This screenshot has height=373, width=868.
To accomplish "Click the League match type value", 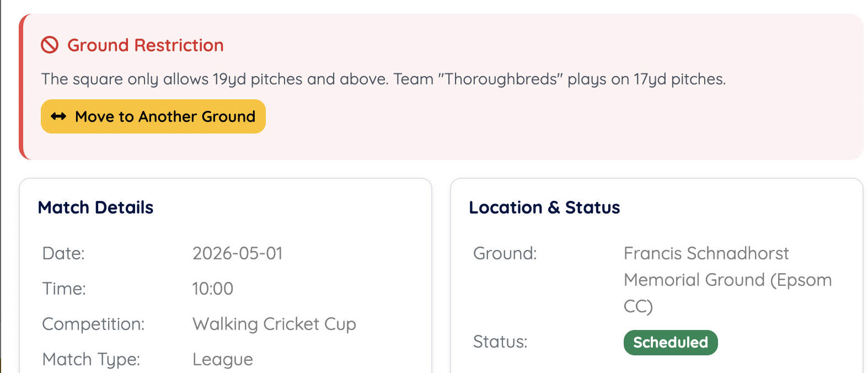I will [x=223, y=359].
